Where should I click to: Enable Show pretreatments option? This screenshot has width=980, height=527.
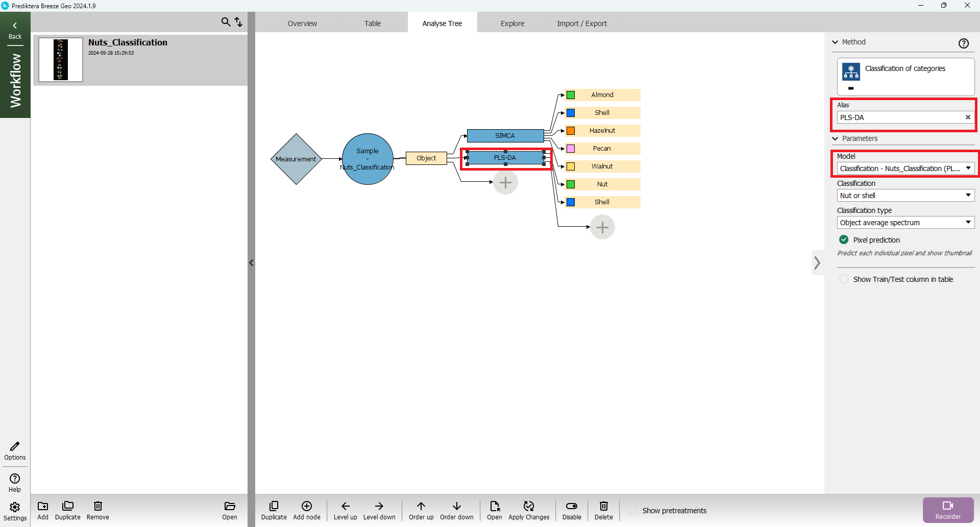pos(633,511)
